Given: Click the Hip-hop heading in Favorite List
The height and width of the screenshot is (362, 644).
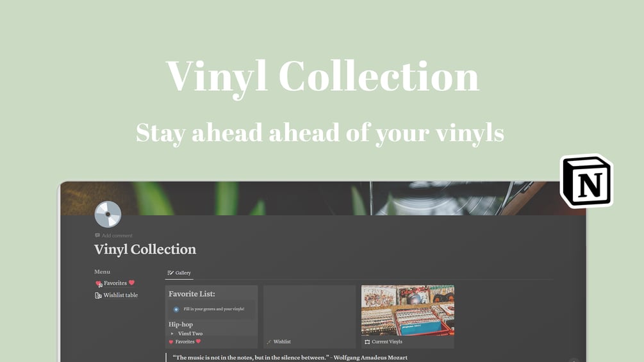Looking at the screenshot, I should click(x=181, y=324).
